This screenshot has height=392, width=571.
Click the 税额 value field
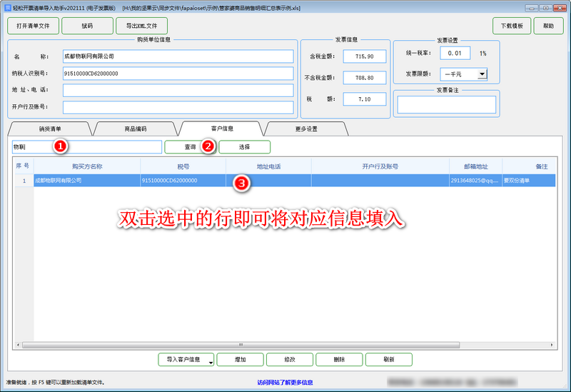[365, 99]
